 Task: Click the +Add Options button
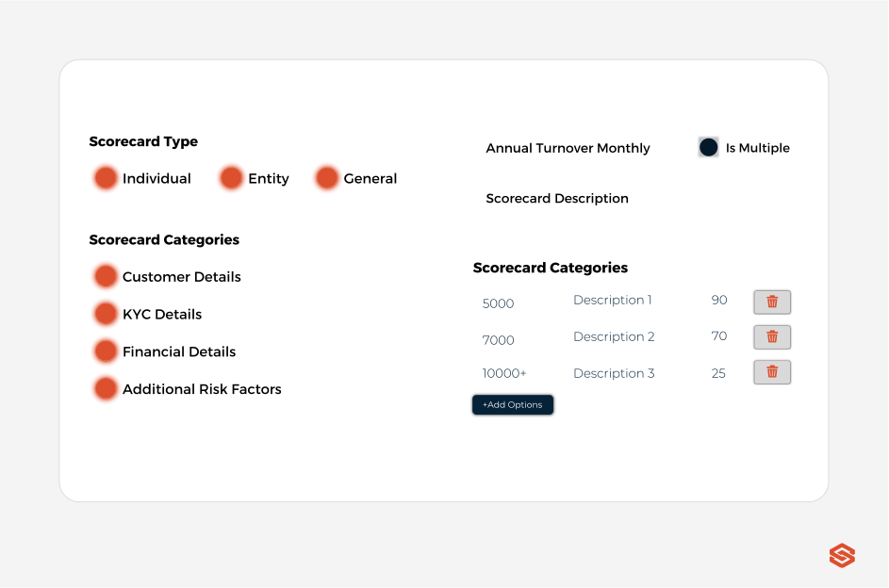click(512, 404)
